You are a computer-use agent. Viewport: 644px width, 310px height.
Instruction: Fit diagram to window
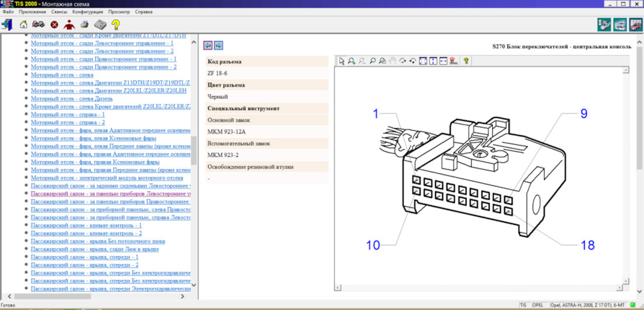[x=423, y=61]
